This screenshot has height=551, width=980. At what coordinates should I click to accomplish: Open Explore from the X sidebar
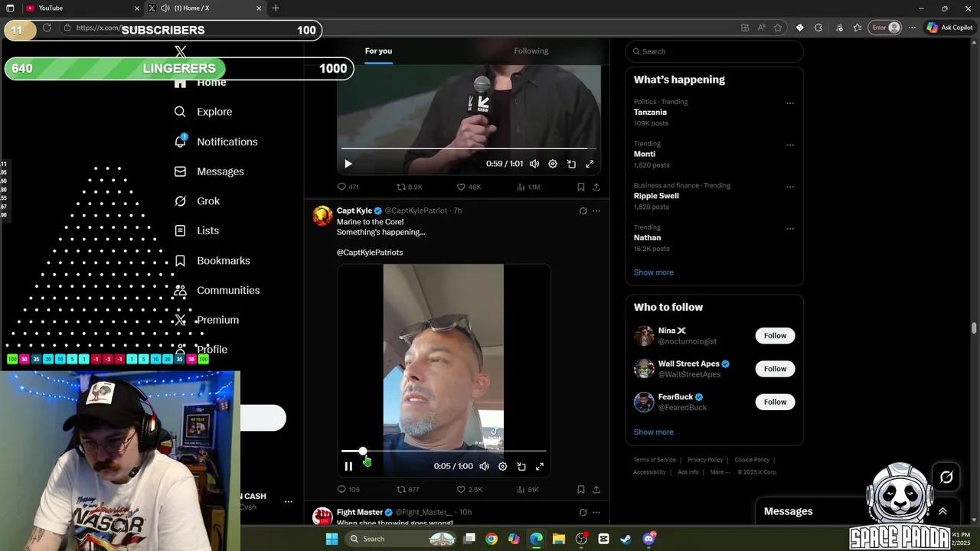coord(203,112)
